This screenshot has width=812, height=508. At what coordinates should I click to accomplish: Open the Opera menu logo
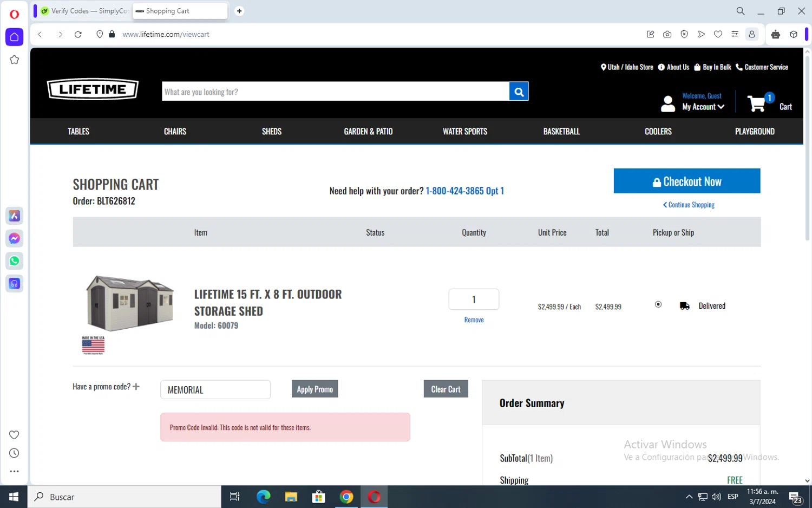click(14, 14)
